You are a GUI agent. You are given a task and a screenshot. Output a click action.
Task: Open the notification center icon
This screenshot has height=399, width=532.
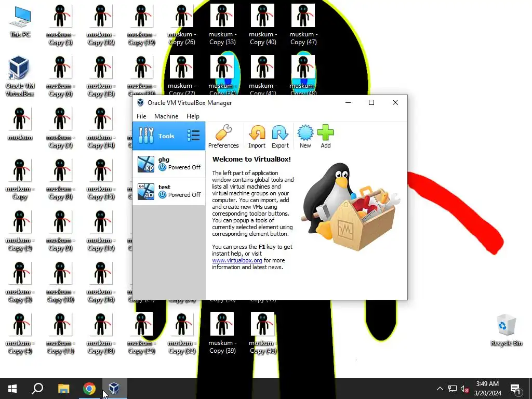515,389
